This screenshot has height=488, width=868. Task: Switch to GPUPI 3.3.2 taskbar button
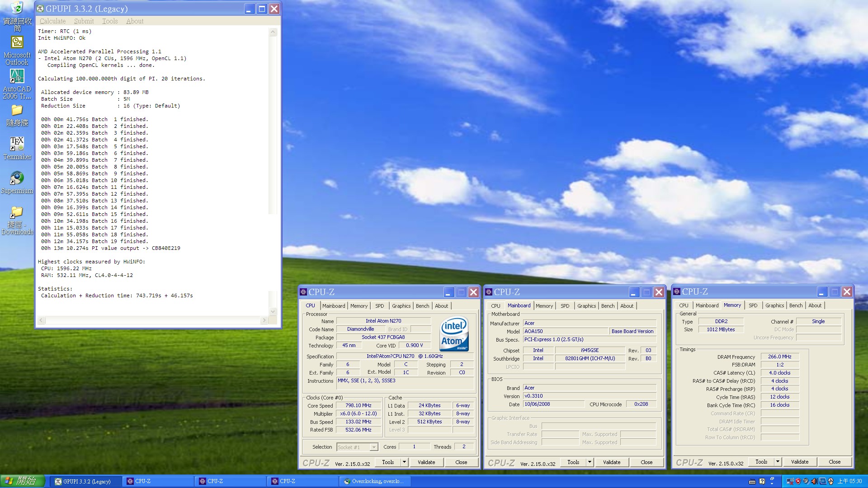[86, 482]
